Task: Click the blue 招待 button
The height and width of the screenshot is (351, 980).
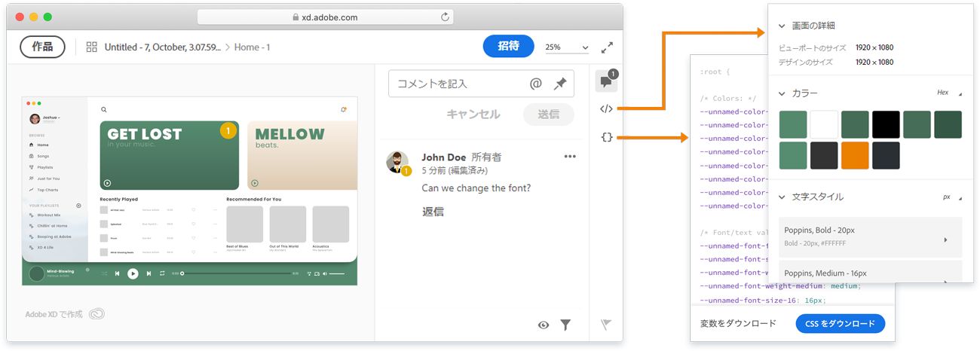Action: [x=509, y=47]
